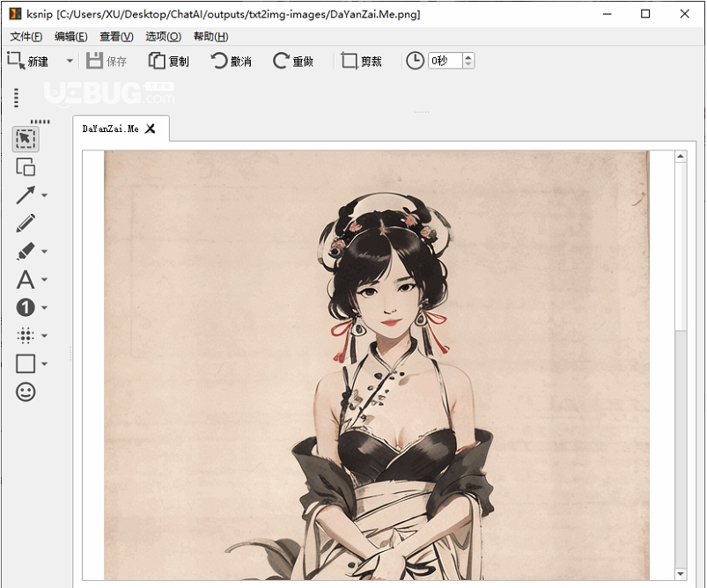Click the vertical scrollbar down arrow
The height and width of the screenshot is (588, 707).
click(x=681, y=574)
